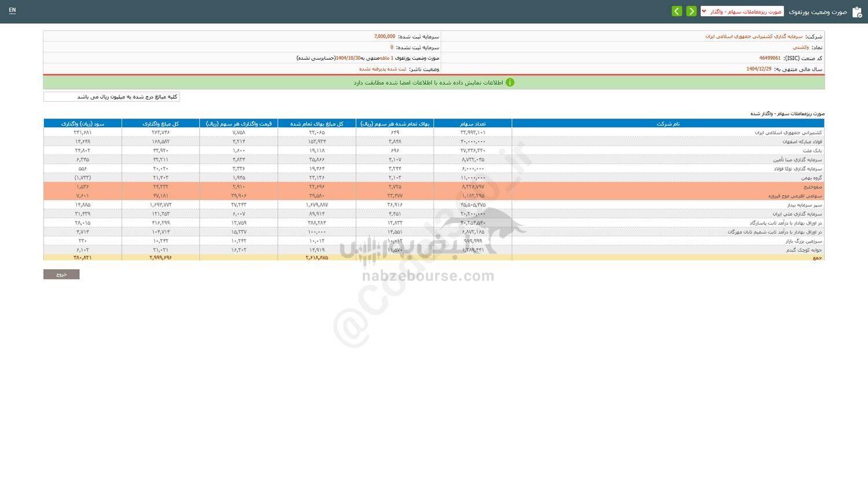Click the green info icon in notice bar
The width and height of the screenshot is (868, 488).
510,83
